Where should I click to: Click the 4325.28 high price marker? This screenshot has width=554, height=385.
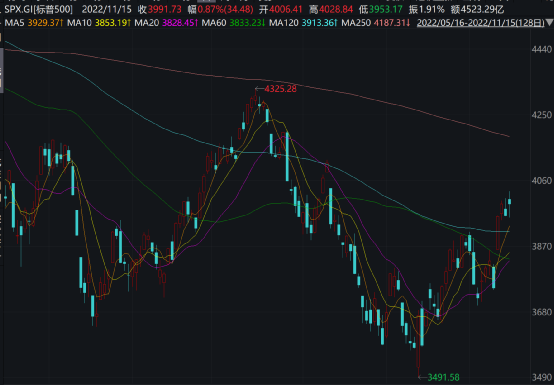[x=281, y=89]
